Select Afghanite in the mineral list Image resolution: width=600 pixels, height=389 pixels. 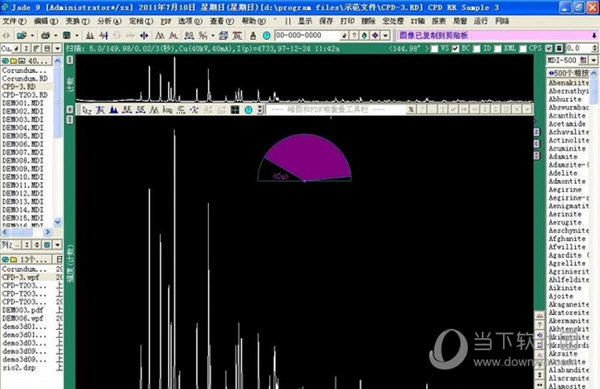coord(567,239)
